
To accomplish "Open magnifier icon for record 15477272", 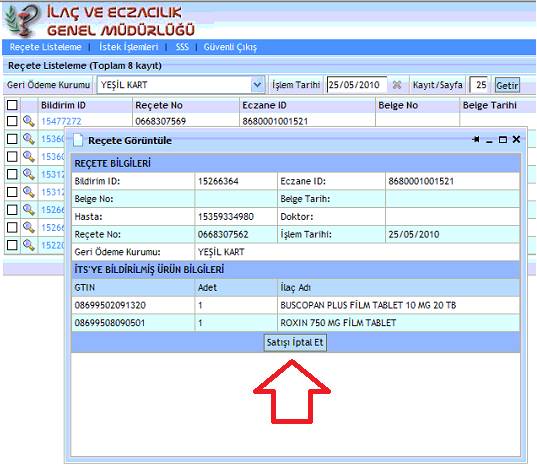I will (x=29, y=121).
